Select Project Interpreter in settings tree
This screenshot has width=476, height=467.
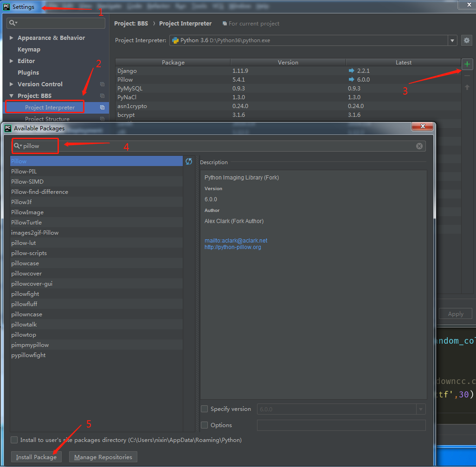(x=50, y=108)
